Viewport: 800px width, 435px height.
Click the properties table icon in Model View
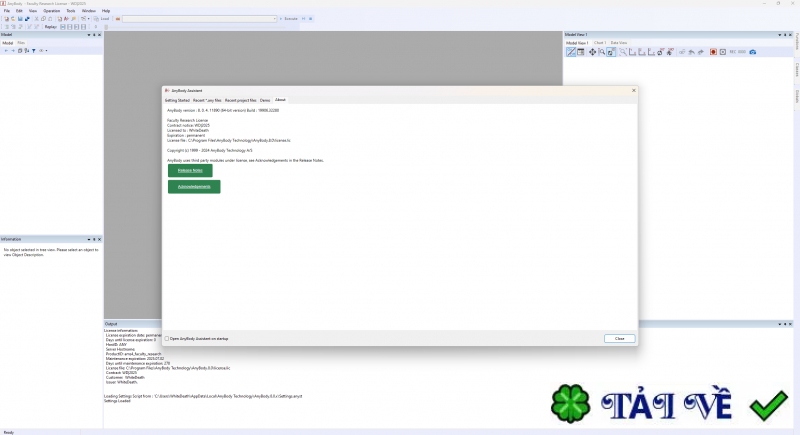(581, 52)
